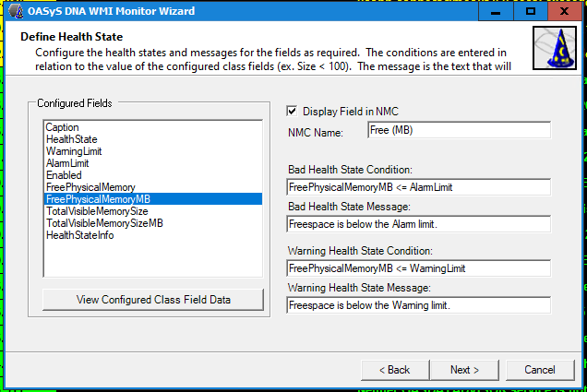Select HealthStateInfo field
The height and width of the screenshot is (392, 587).
coord(79,235)
